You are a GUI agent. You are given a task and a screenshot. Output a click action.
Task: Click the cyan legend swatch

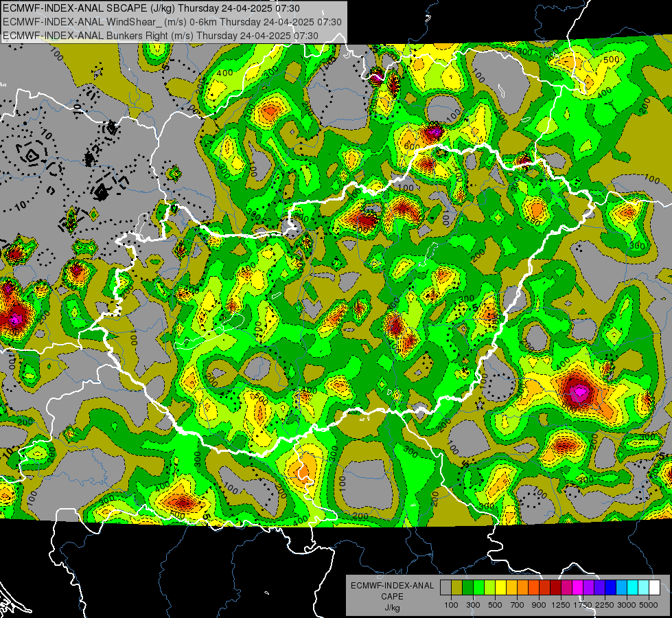pyautogui.click(x=633, y=588)
